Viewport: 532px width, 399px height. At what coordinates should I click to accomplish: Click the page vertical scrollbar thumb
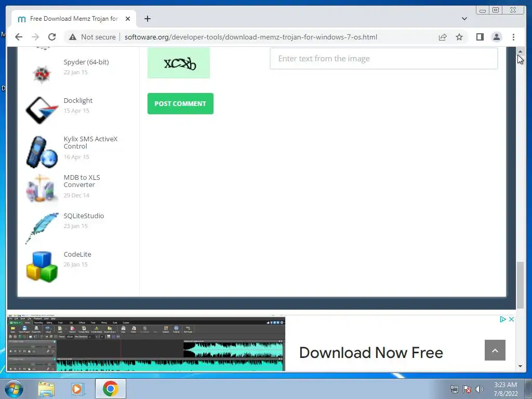pos(520,285)
